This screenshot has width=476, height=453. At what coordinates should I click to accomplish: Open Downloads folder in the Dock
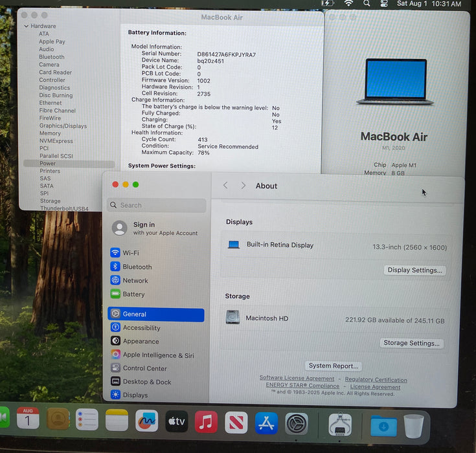click(x=383, y=425)
